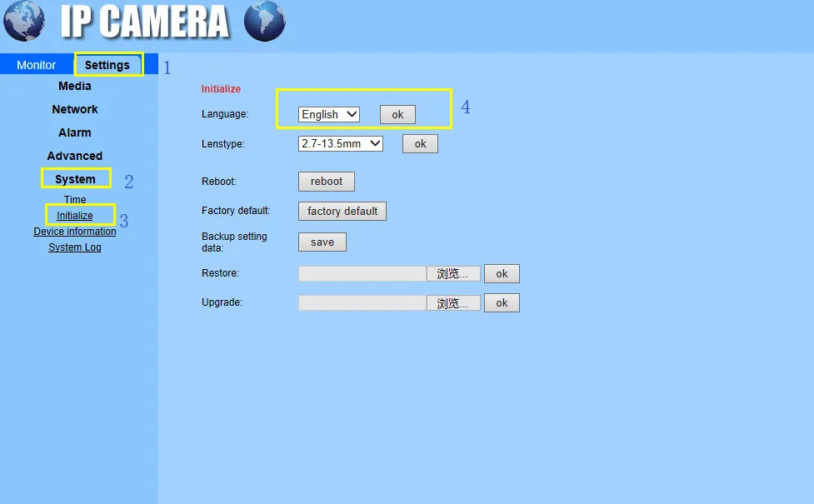Open the System settings section
The width and height of the screenshot is (814, 504).
pyautogui.click(x=75, y=178)
